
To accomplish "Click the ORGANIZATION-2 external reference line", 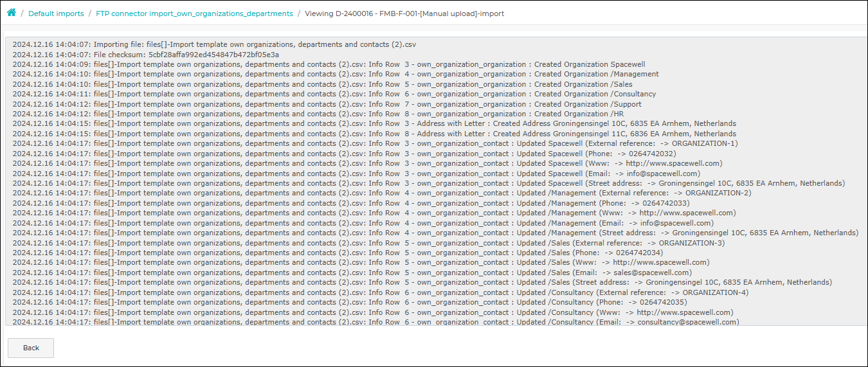I will coord(382,193).
